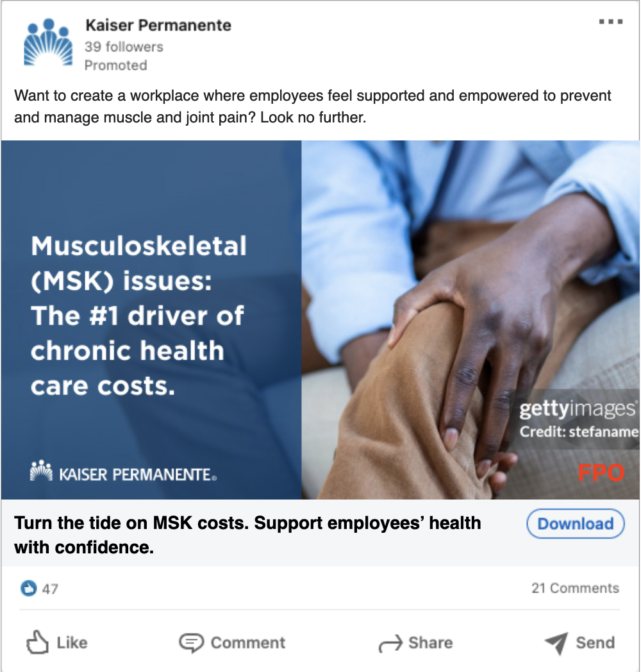The image size is (641, 672).
Task: Click the Kaiser Permanente logo in ad image
Action: pos(124,471)
